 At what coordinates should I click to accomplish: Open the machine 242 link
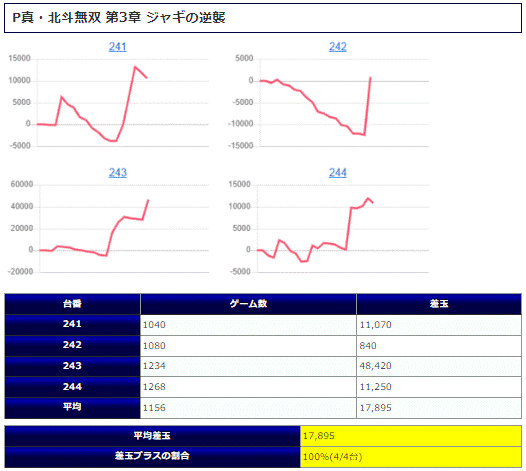point(337,47)
